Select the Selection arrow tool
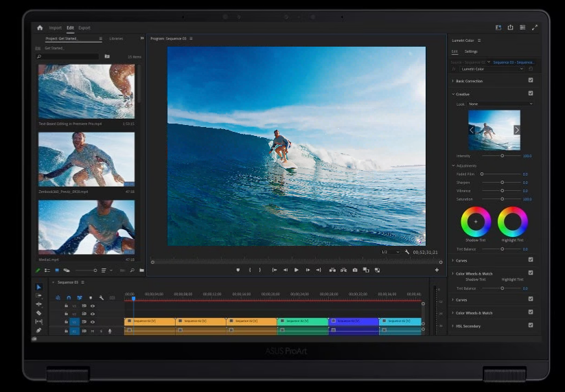The image size is (565, 392). 38,287
